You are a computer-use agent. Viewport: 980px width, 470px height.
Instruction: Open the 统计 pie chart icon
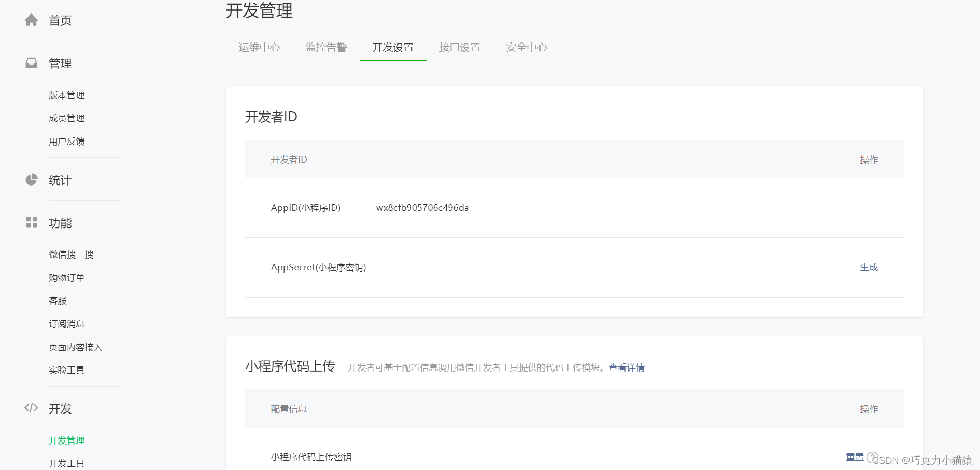[31, 180]
